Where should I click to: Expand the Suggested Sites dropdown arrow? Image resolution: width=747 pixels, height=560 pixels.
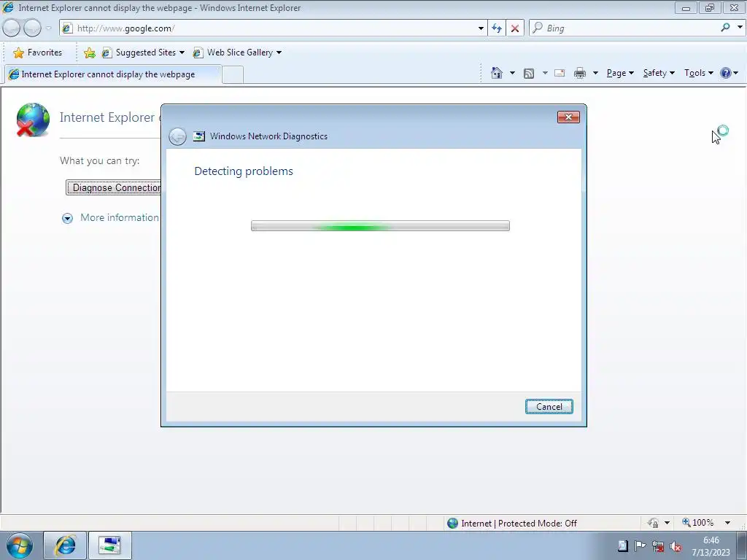pyautogui.click(x=182, y=52)
